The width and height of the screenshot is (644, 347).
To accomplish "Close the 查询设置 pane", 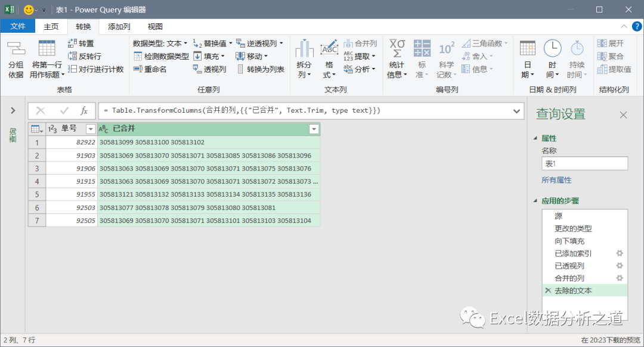I will 623,115.
